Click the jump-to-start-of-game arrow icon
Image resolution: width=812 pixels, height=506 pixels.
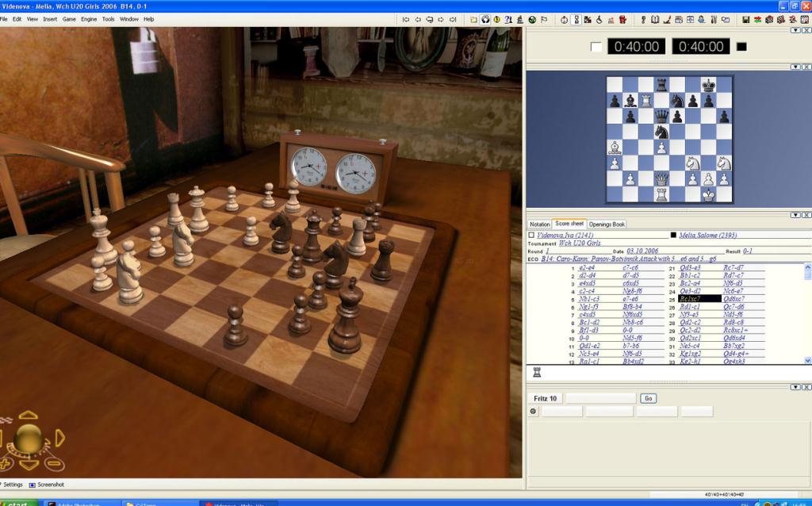pos(406,19)
